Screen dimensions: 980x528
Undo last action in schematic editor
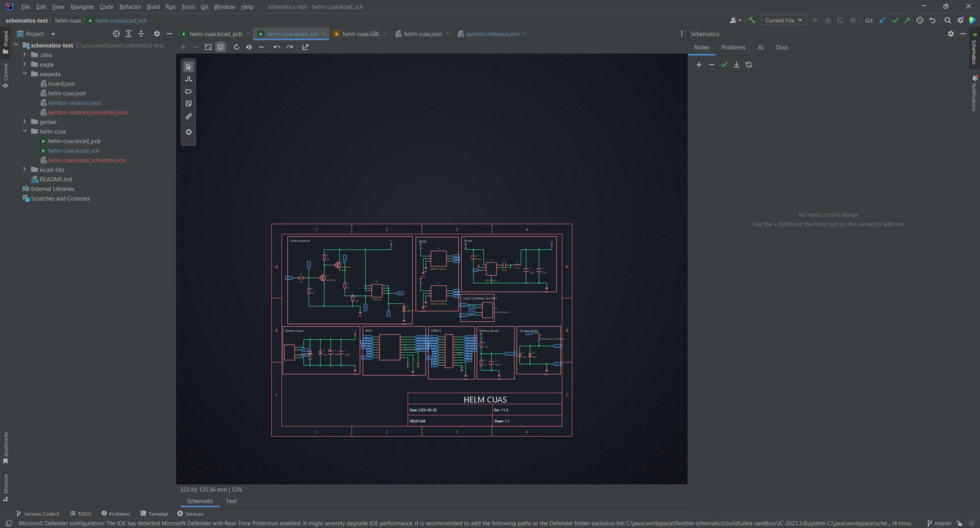tap(277, 47)
